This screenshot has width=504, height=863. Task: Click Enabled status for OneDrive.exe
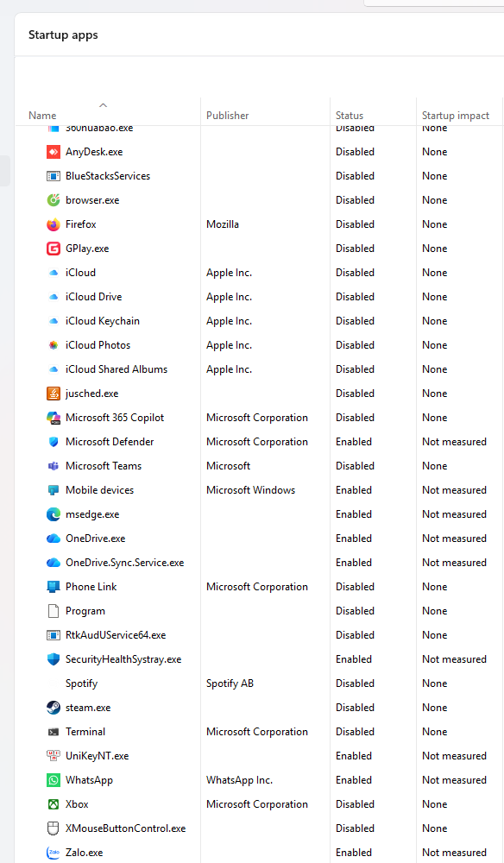pos(354,539)
